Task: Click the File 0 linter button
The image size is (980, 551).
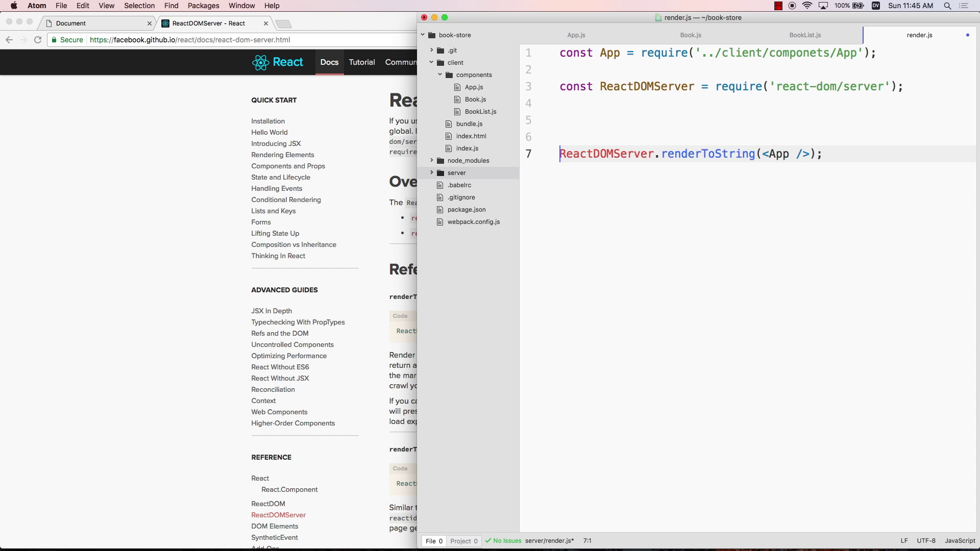Action: (x=434, y=541)
